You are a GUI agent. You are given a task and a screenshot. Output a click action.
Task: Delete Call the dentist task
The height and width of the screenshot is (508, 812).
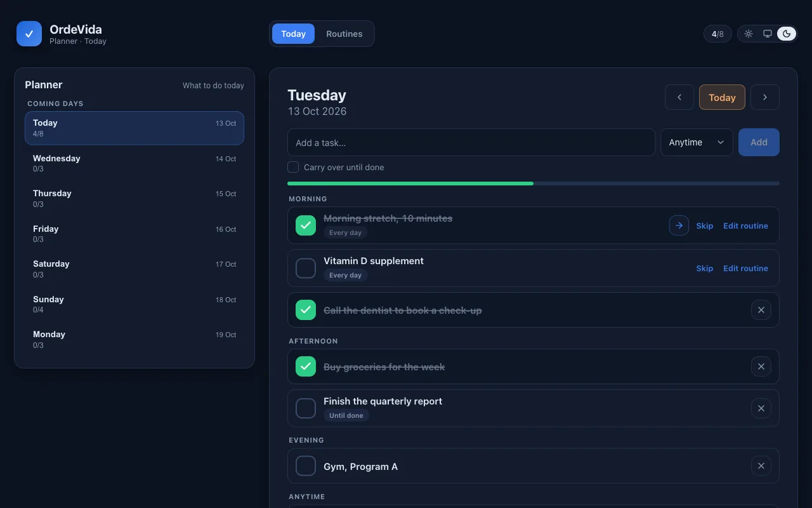761,310
